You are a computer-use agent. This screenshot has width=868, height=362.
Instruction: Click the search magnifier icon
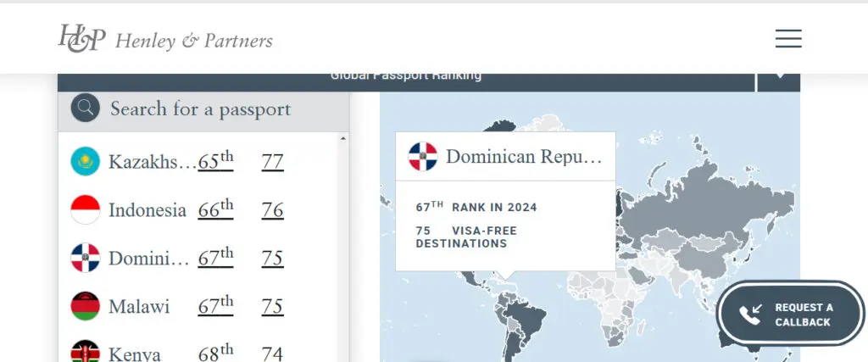pos(86,108)
